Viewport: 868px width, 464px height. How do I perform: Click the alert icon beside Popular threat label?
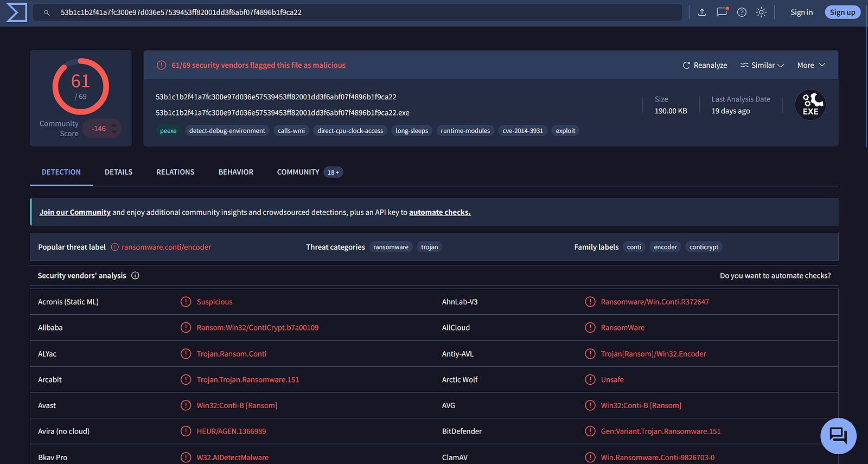115,247
